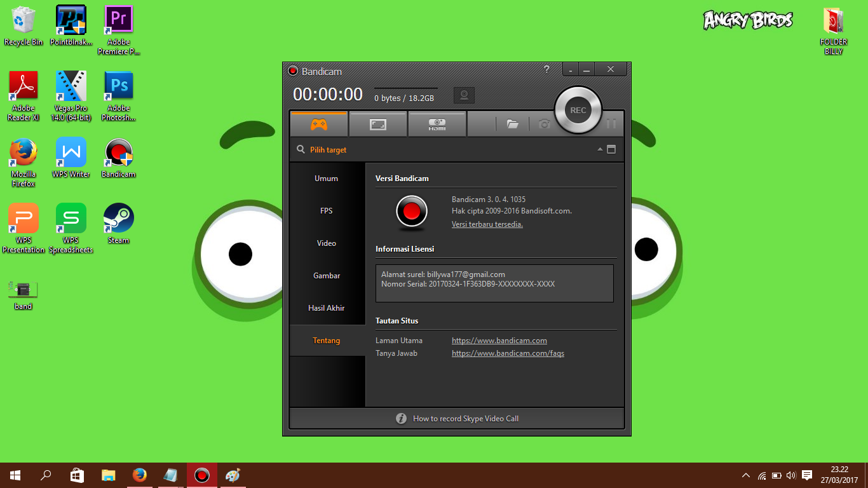Image resolution: width=868 pixels, height=488 pixels.
Task: Click the 00:00:00 recording timer
Action: point(328,95)
